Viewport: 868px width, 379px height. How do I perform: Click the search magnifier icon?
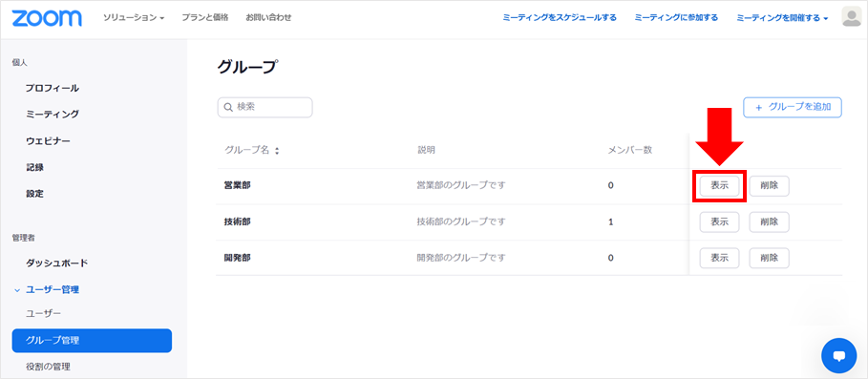pyautogui.click(x=228, y=107)
